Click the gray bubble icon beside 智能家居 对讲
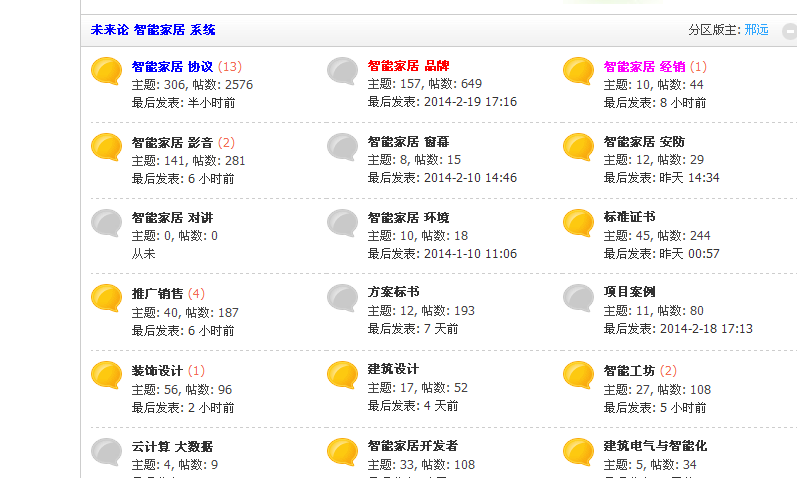797x478 pixels. 107,222
